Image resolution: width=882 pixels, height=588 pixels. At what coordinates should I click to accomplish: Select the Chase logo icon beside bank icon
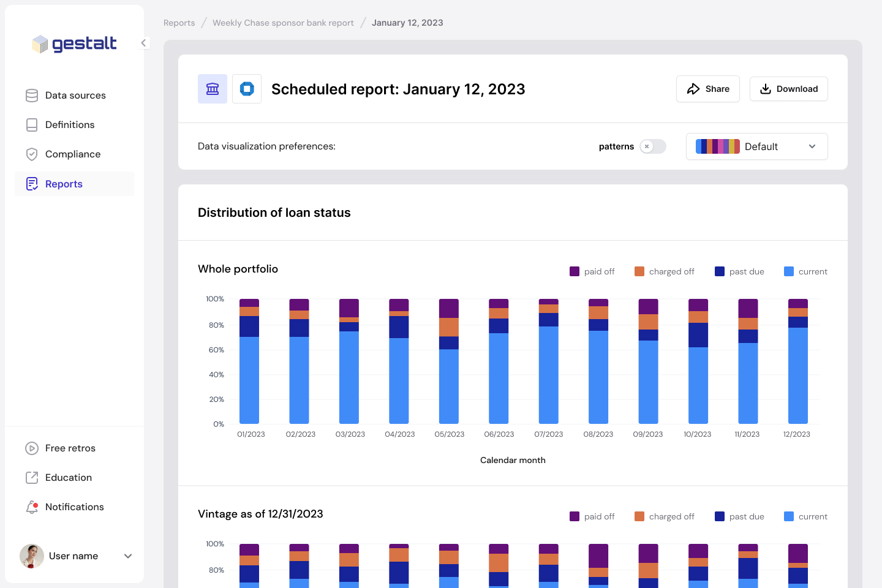click(x=246, y=89)
